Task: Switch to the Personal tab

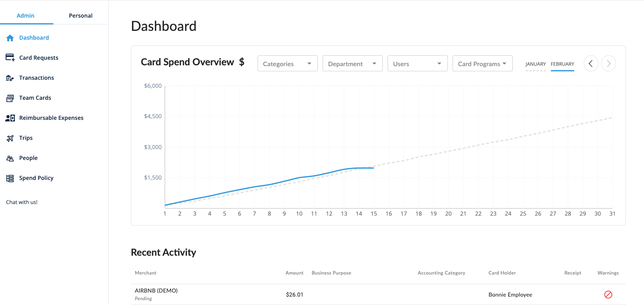Action: coord(81,16)
